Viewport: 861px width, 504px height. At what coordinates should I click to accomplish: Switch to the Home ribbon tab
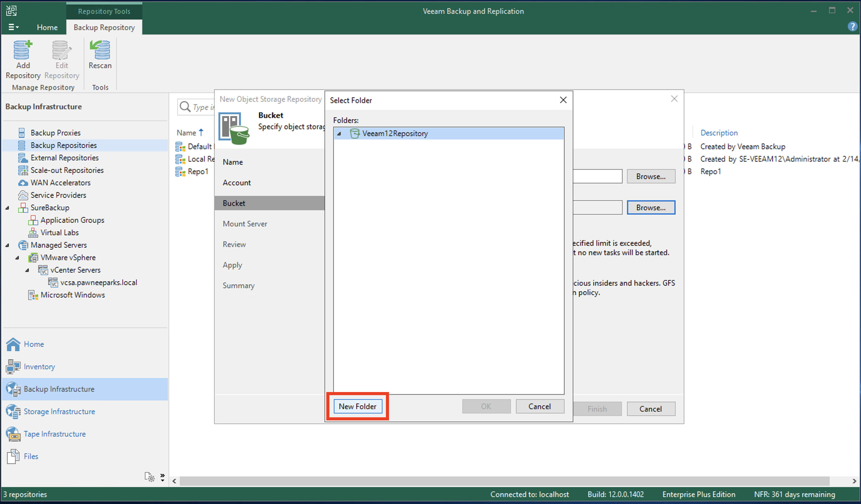tap(47, 27)
